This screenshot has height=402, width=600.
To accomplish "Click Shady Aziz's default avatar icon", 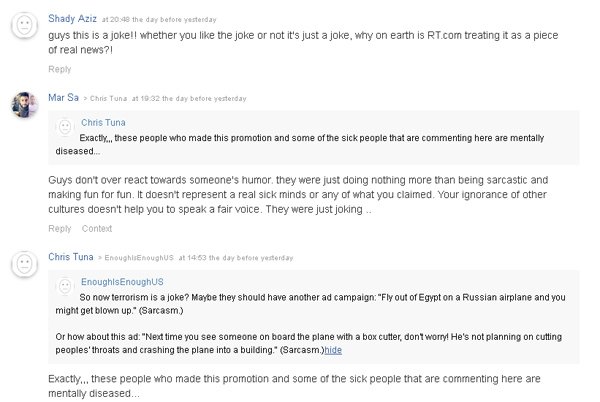I will coord(24,26).
